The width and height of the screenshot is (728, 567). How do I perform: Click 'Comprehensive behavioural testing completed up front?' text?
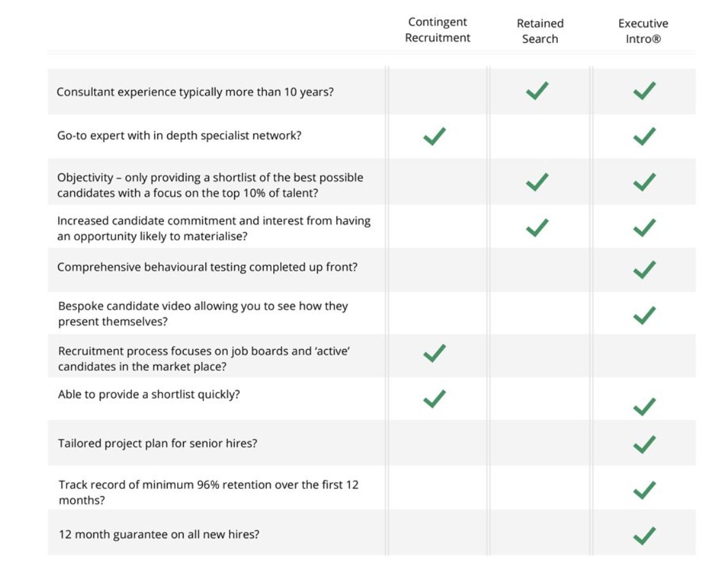tap(207, 267)
